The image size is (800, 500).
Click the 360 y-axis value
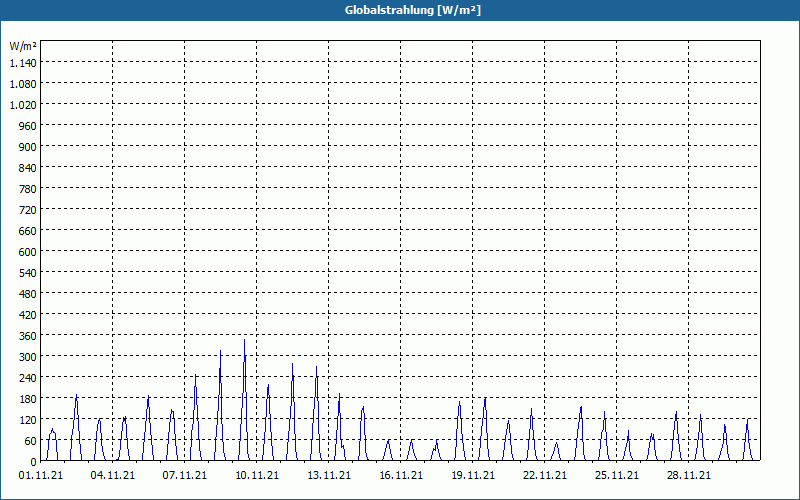pos(28,336)
